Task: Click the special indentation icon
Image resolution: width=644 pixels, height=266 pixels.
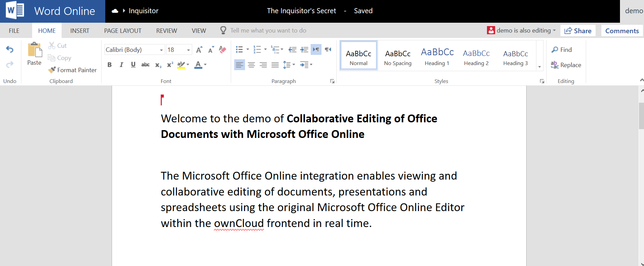Action: [304, 64]
